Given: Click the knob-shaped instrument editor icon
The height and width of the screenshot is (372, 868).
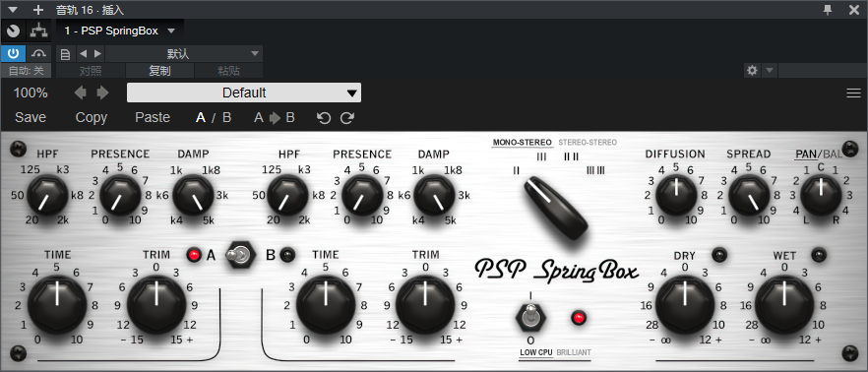Looking at the screenshot, I should pyautogui.click(x=14, y=31).
